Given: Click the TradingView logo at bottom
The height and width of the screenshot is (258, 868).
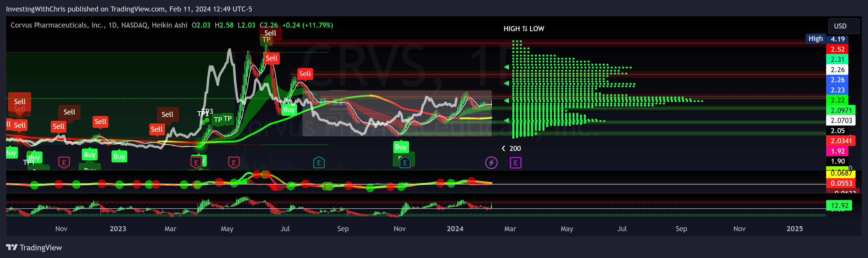Looking at the screenshot, I should point(34,247).
